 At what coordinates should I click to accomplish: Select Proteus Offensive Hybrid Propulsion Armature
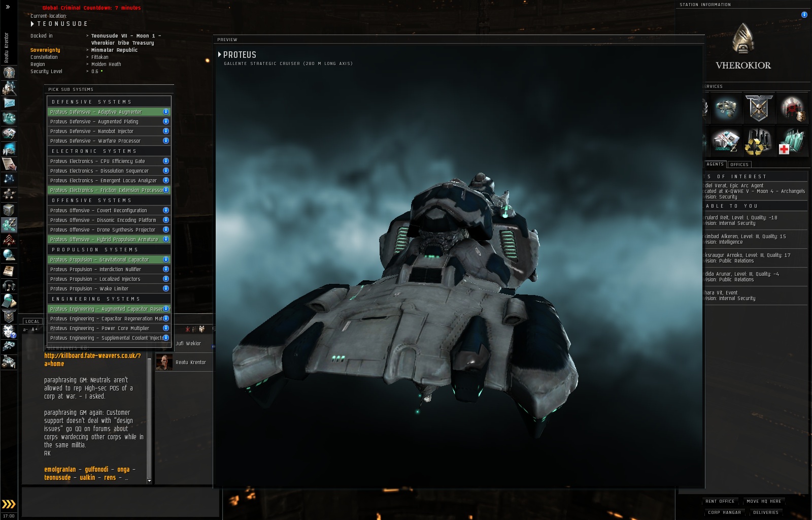[109, 239]
